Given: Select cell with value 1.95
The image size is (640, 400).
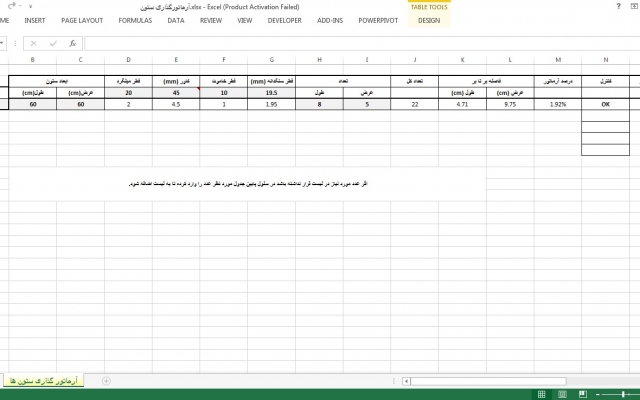Looking at the screenshot, I should point(271,104).
